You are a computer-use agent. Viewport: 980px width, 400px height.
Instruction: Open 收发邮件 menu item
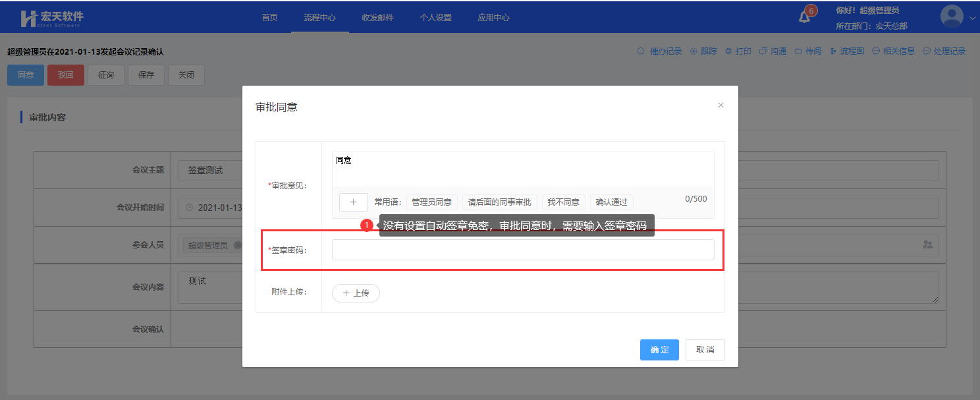377,18
